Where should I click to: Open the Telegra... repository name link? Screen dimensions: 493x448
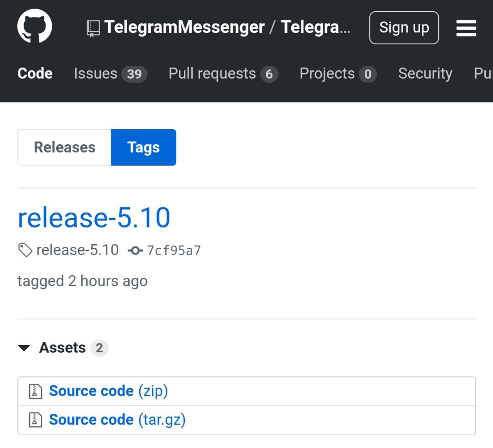pos(316,27)
